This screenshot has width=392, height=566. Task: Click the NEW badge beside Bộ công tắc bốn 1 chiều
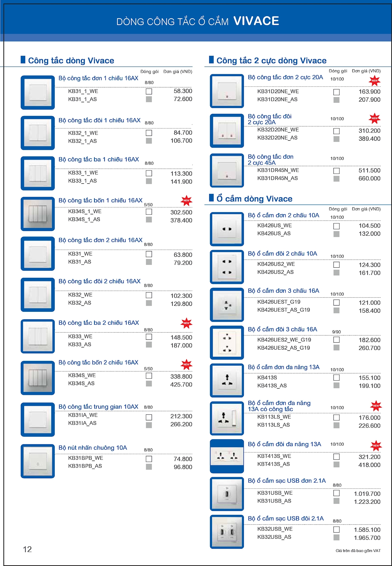click(187, 200)
